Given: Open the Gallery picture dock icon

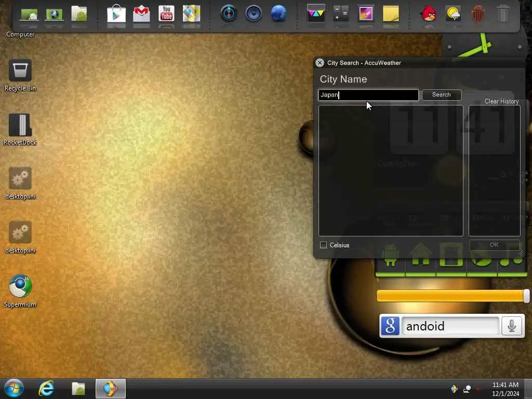Looking at the screenshot, I should pyautogui.click(x=366, y=14).
